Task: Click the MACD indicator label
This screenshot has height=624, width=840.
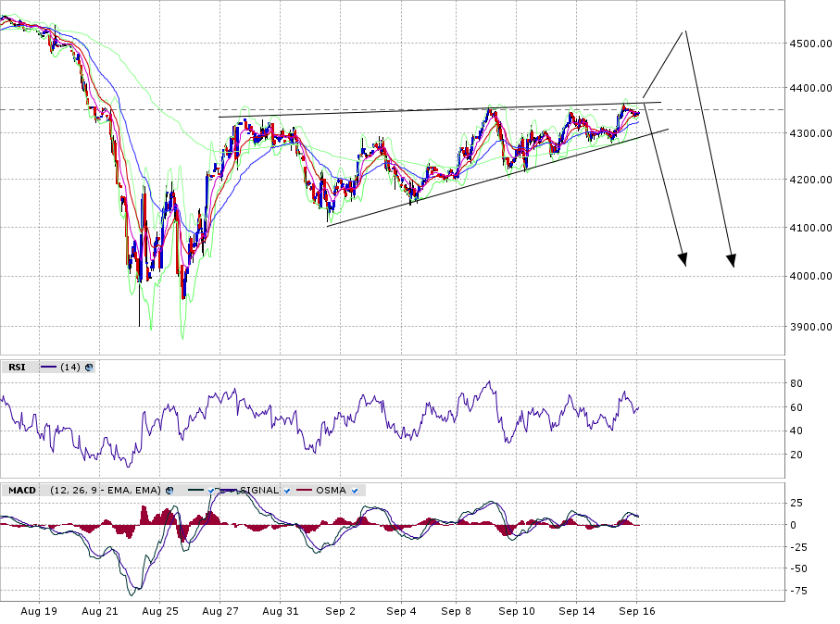Action: (22, 491)
